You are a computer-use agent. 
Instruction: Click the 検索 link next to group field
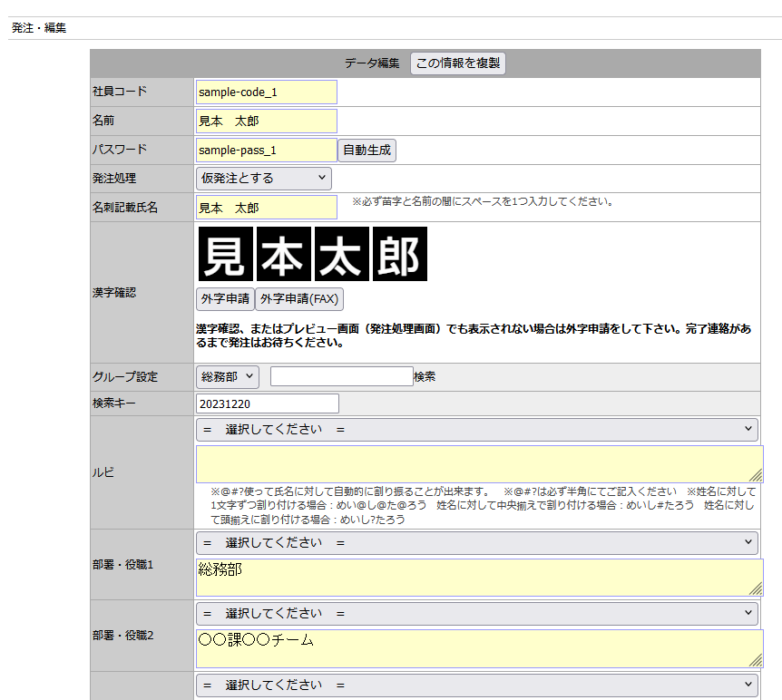click(x=425, y=376)
